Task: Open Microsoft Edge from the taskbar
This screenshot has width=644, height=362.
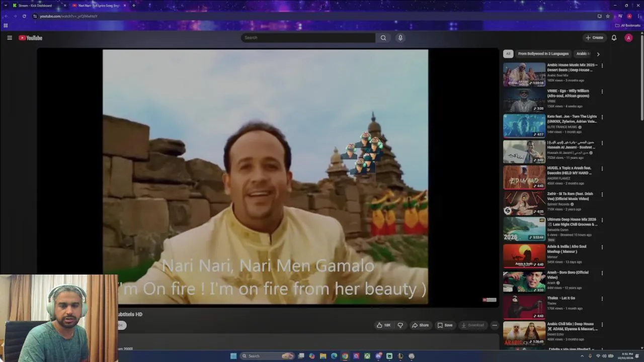Action: [x=334, y=356]
